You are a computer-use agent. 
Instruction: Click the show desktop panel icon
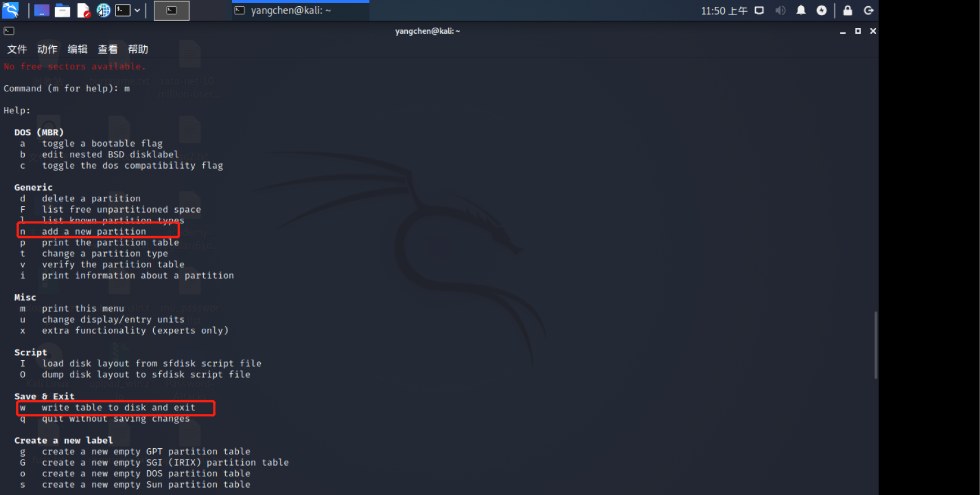(42, 10)
